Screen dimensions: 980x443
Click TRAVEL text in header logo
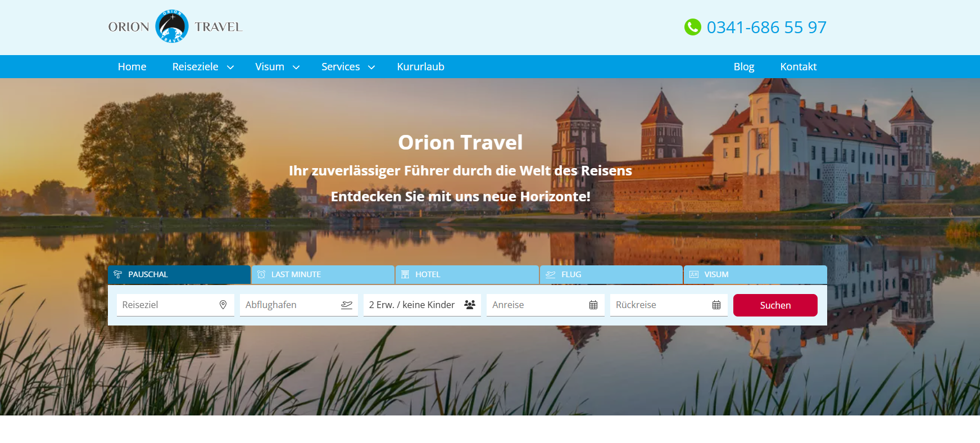[x=219, y=27]
